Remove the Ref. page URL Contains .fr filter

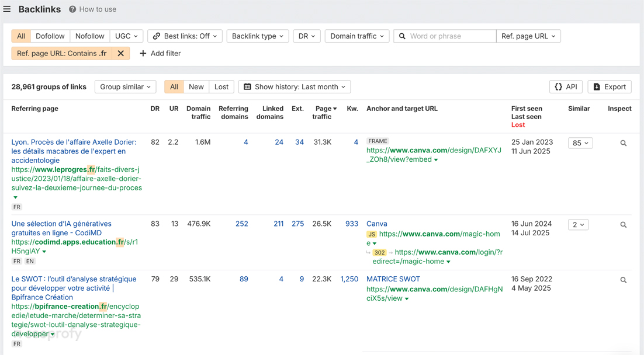point(121,53)
